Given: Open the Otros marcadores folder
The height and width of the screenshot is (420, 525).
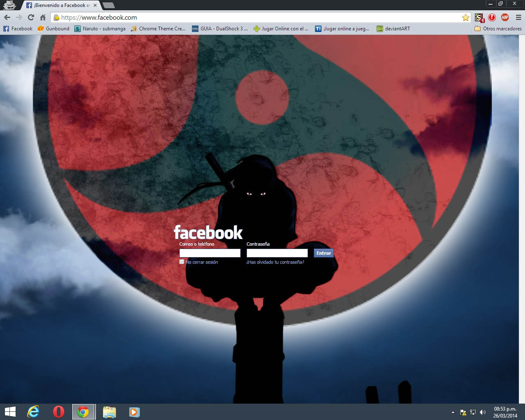Looking at the screenshot, I should click(498, 29).
